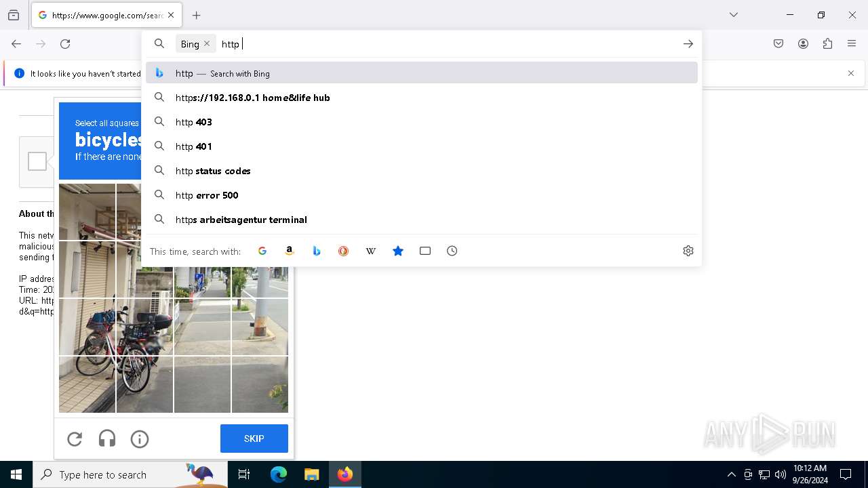Click the taskbar search box
Screen dimensions: 868x488
(x=130, y=474)
